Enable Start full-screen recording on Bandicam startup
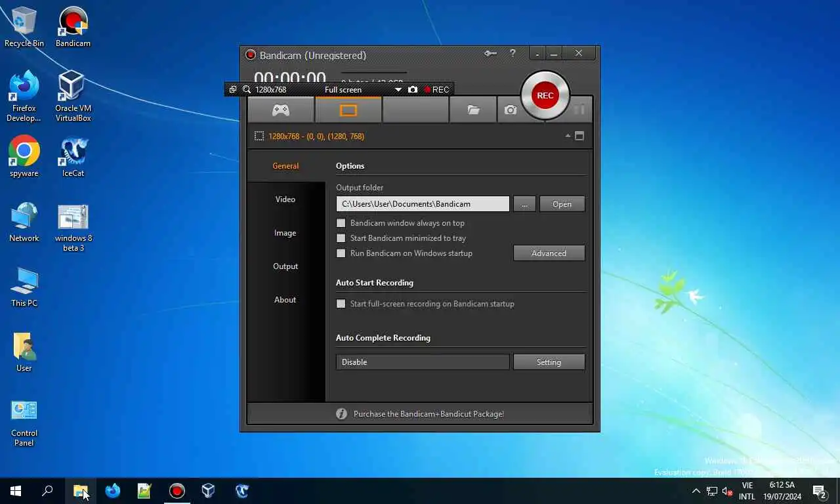 [341, 304]
